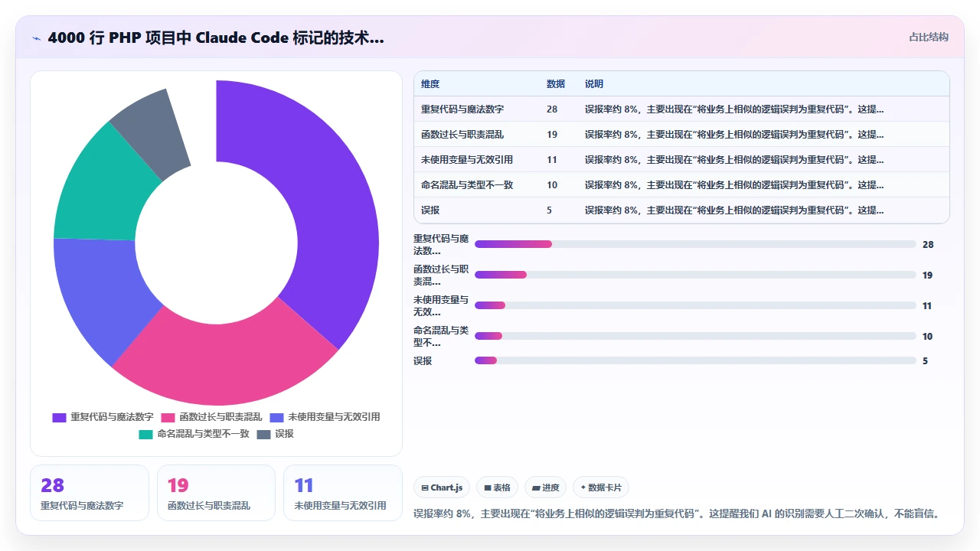
Task: Click the 维度 column header
Action: pyautogui.click(x=430, y=84)
